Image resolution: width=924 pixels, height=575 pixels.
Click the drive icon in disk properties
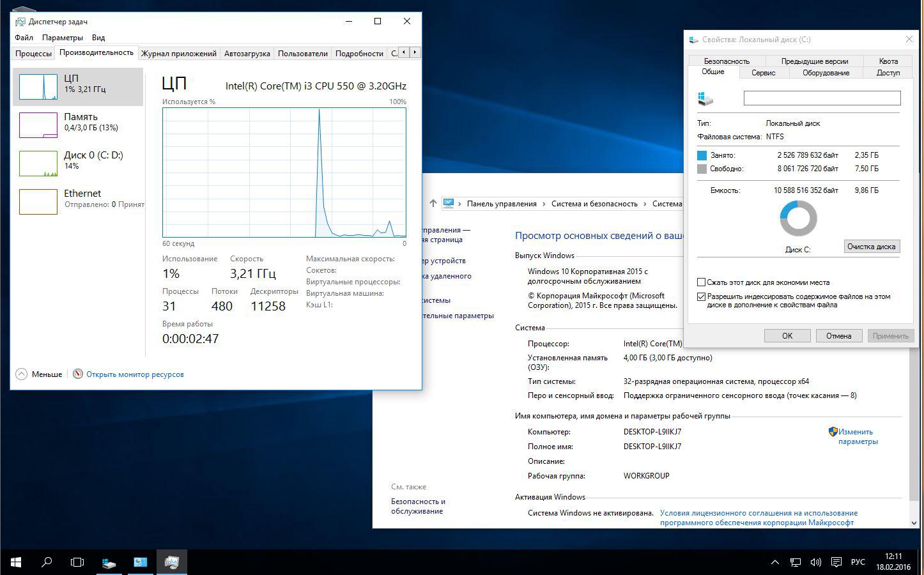(x=705, y=98)
